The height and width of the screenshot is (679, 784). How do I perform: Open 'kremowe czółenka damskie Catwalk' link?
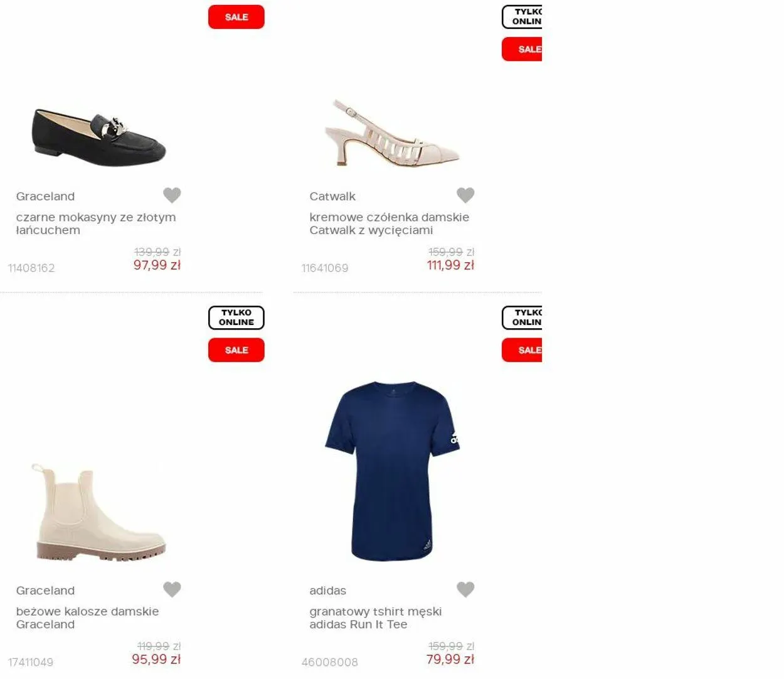(389, 223)
